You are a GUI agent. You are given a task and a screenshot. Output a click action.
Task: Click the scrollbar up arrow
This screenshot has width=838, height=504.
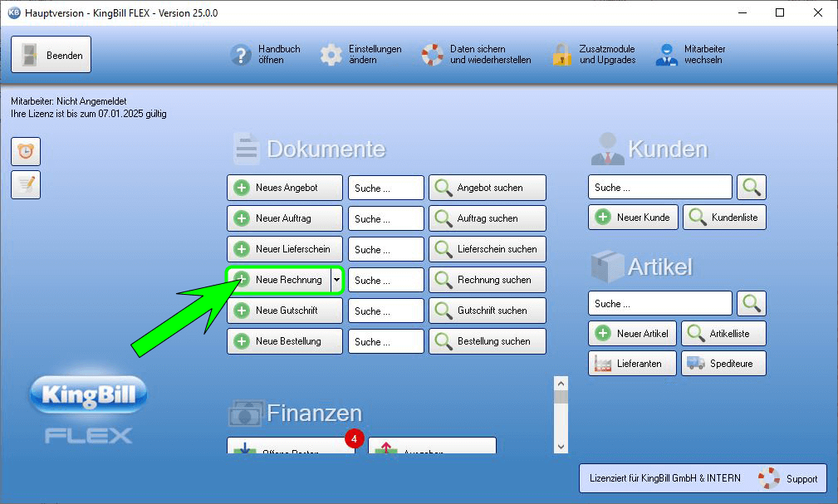point(561,384)
